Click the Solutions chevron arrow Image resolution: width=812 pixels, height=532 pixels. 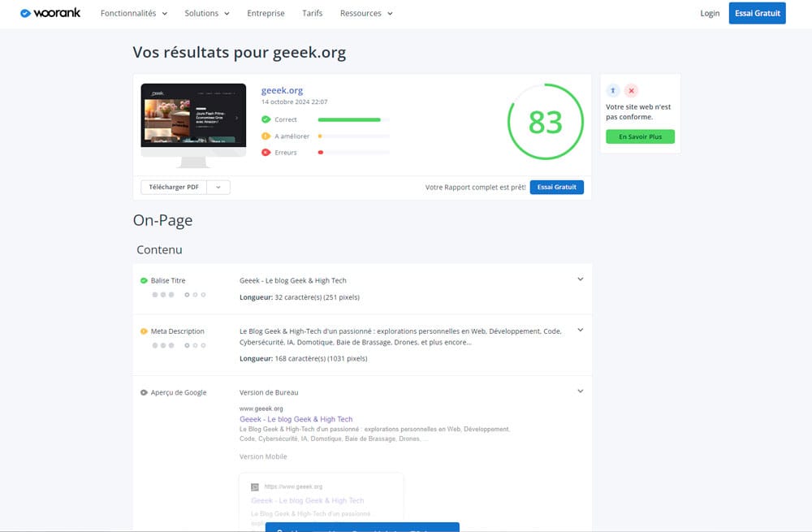[x=227, y=14]
